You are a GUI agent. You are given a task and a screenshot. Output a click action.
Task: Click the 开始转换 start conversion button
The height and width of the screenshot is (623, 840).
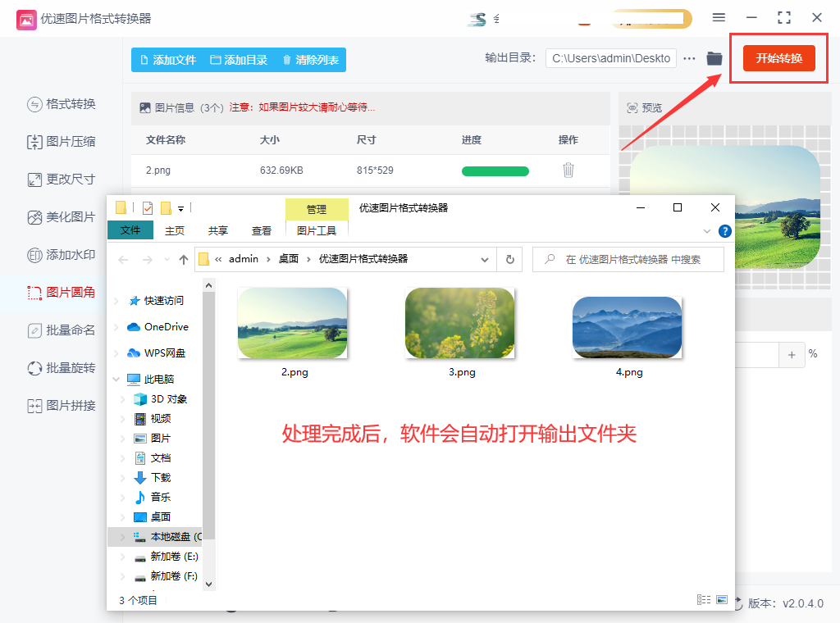pos(779,58)
